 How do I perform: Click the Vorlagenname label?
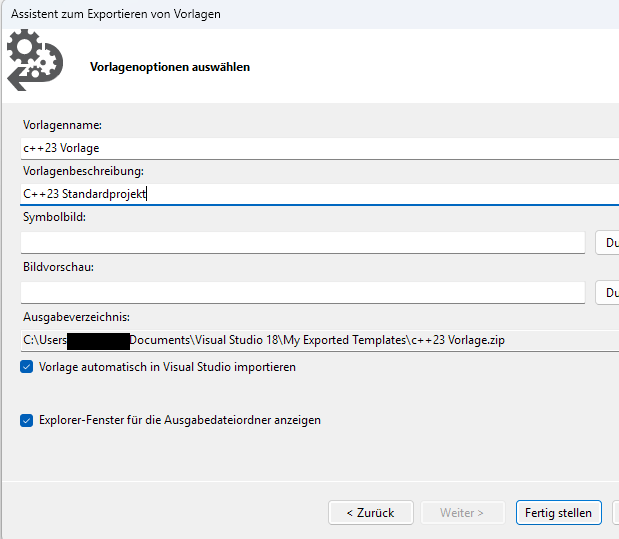click(x=62, y=125)
